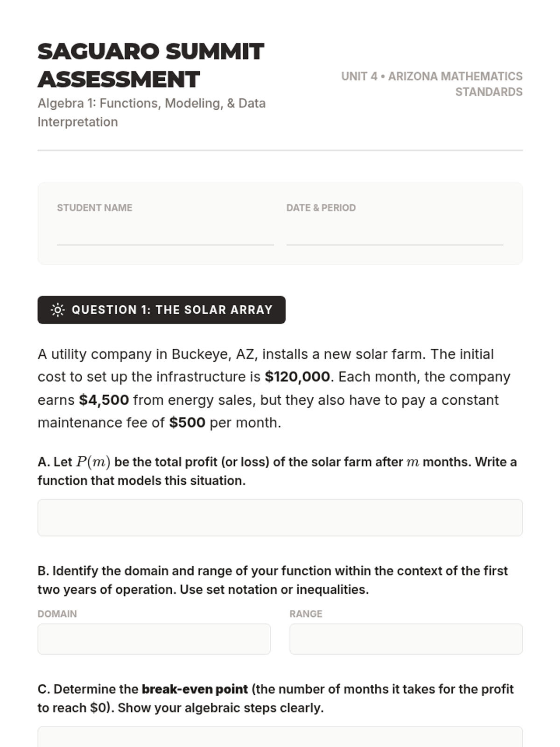Click the answer box for part C
560x747 pixels.
click(x=280, y=738)
